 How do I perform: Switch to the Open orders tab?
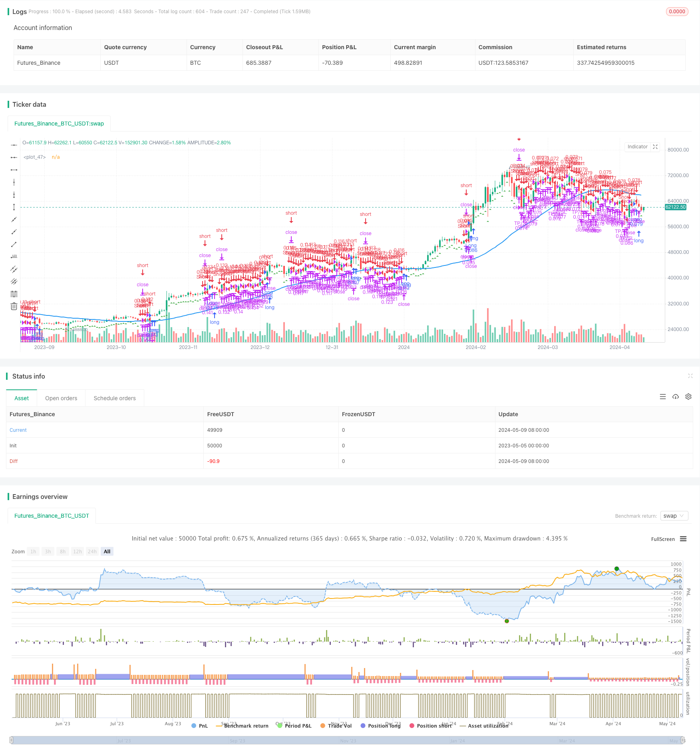(61, 398)
